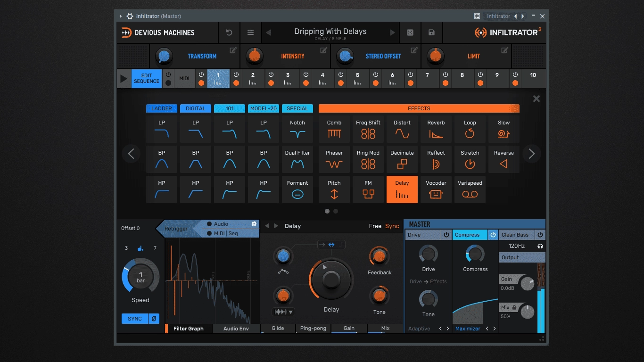Pick the Model-20 HP filter
This screenshot has width=644, height=362.
264,189
